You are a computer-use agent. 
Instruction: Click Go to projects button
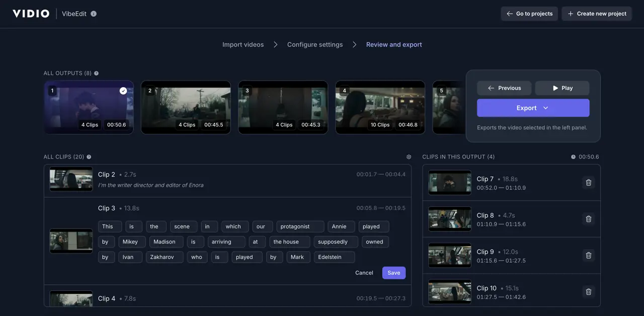click(x=529, y=14)
